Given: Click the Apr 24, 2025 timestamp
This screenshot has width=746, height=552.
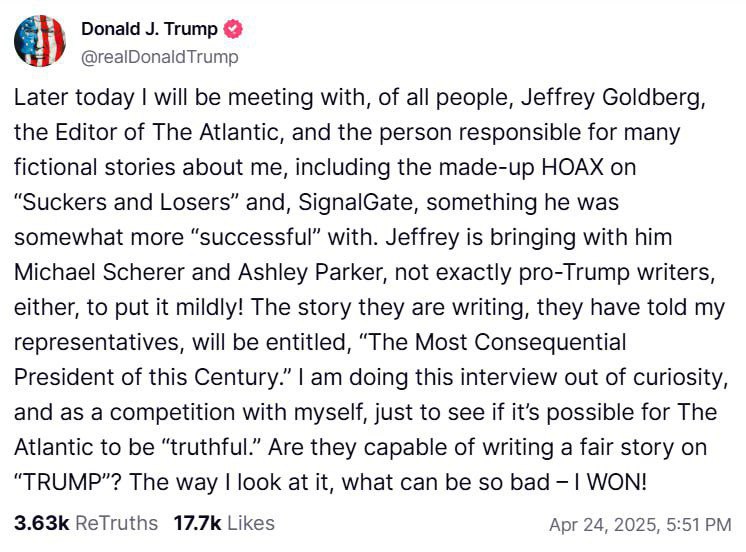Looking at the screenshot, I should [x=640, y=524].
